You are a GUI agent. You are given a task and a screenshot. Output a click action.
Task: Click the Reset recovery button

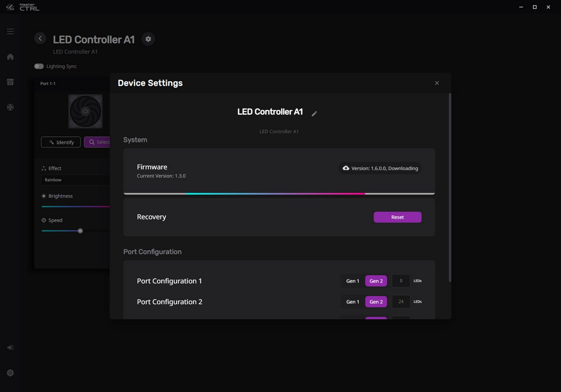click(x=398, y=217)
